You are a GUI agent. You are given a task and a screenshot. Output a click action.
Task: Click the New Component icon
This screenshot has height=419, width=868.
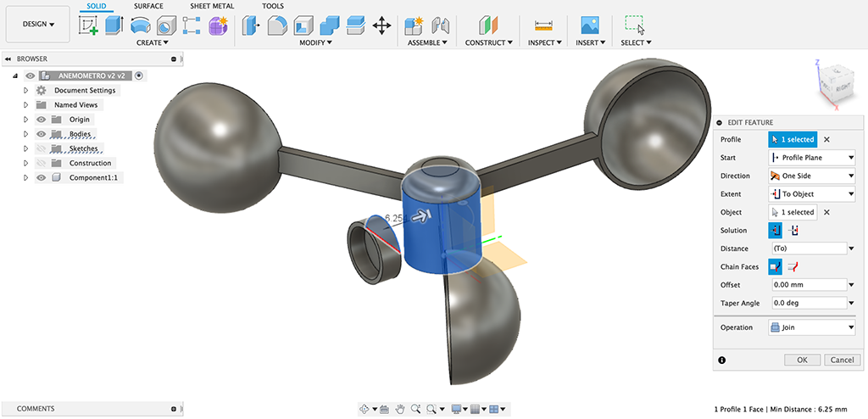414,25
